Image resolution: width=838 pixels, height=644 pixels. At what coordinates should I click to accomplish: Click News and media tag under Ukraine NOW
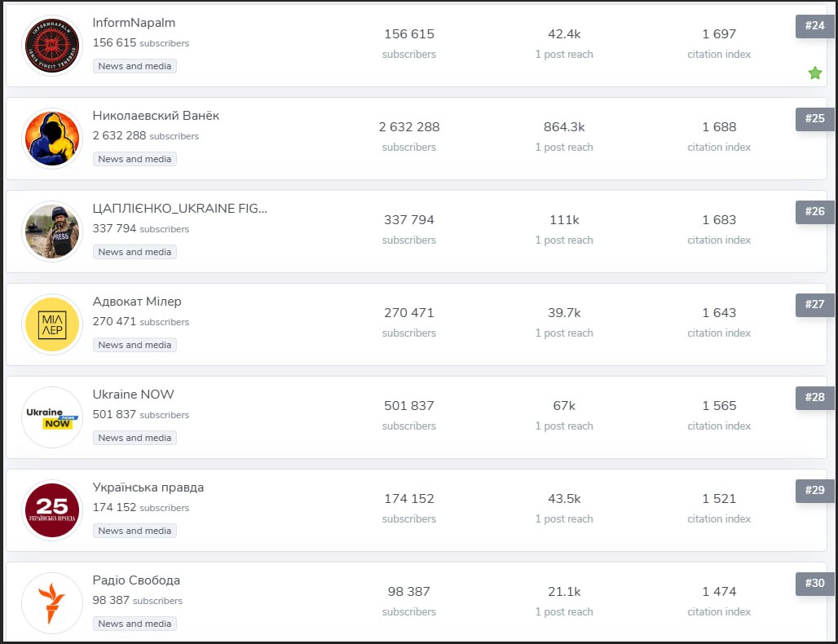click(x=135, y=438)
